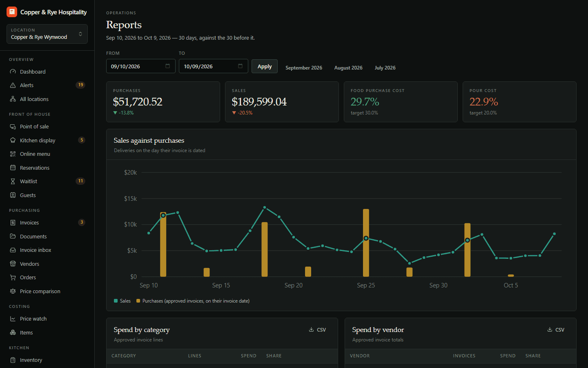Screen dimensions: 588x368
Task: Click the Orders shopping cart icon
Action: click(13, 277)
